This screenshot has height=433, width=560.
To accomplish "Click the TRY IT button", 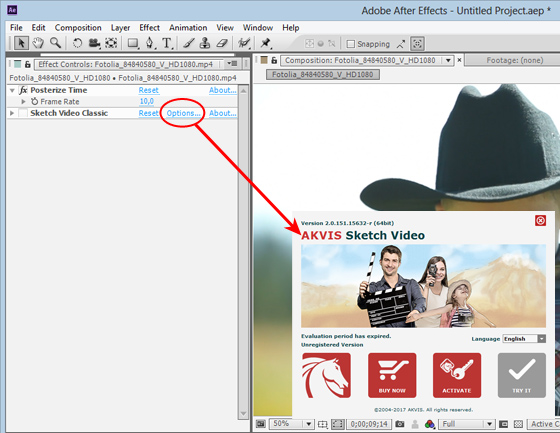I will (522, 375).
